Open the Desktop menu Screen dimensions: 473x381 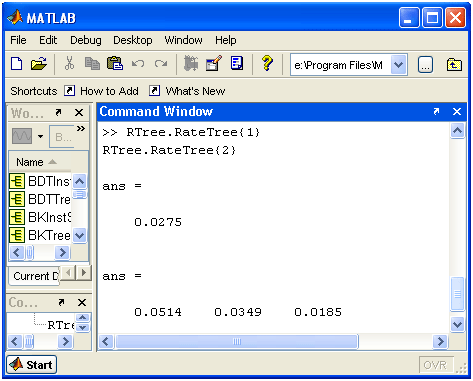coord(133,40)
